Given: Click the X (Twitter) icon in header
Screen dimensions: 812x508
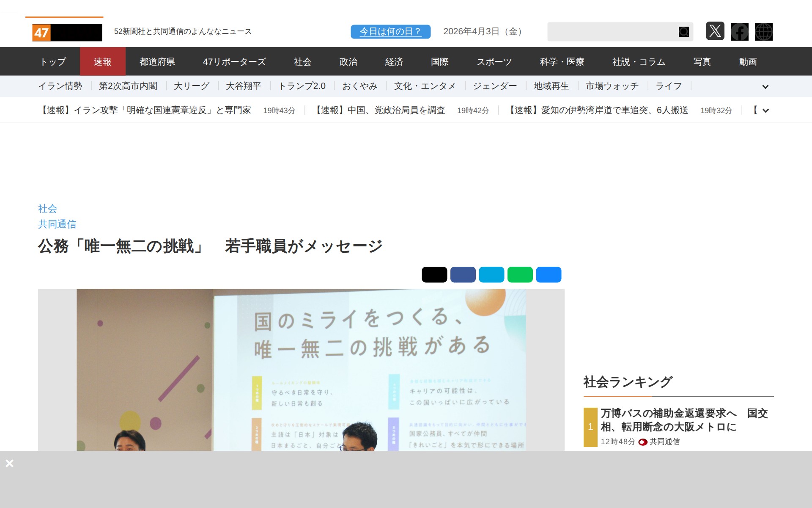Looking at the screenshot, I should click(x=715, y=31).
